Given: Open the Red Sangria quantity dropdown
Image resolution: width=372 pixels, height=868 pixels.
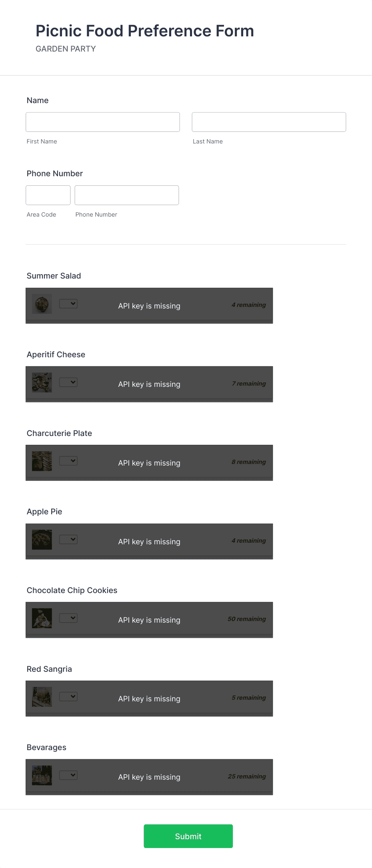Looking at the screenshot, I should [x=68, y=696].
